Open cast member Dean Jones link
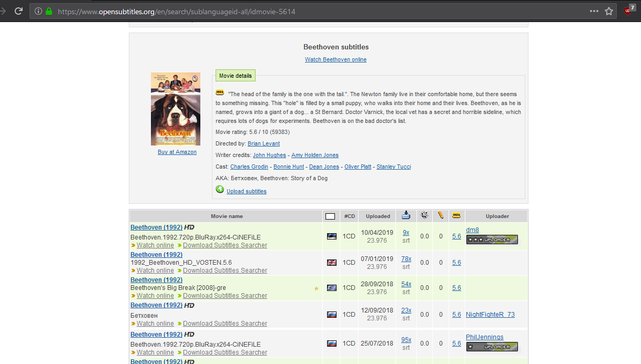This screenshot has height=364, width=641. click(x=324, y=167)
